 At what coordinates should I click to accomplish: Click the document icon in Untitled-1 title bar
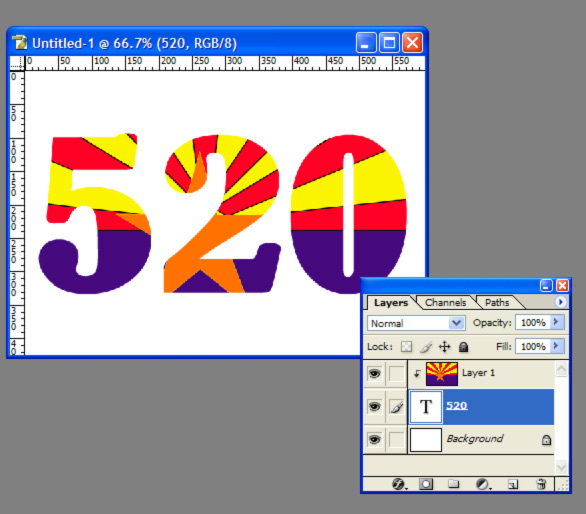20,43
